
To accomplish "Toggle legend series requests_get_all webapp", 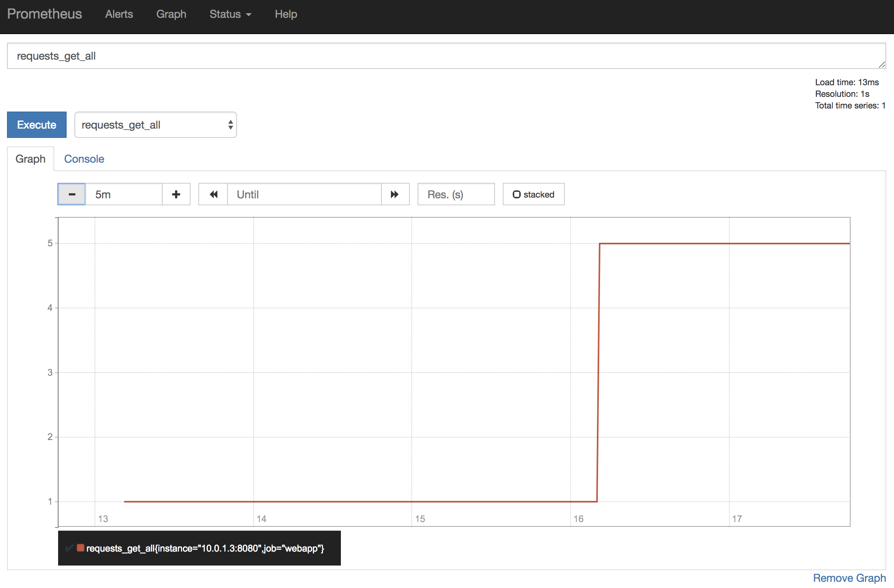I will pyautogui.click(x=205, y=548).
